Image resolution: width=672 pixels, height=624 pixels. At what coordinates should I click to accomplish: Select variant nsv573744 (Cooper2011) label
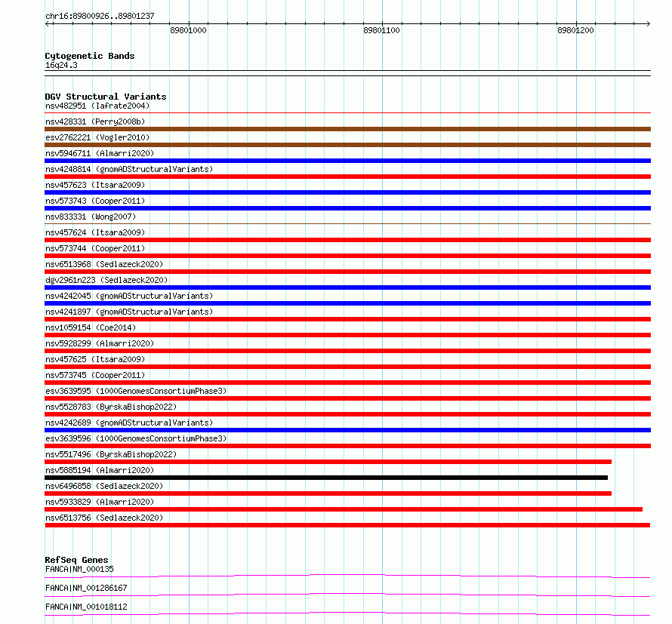(95, 248)
